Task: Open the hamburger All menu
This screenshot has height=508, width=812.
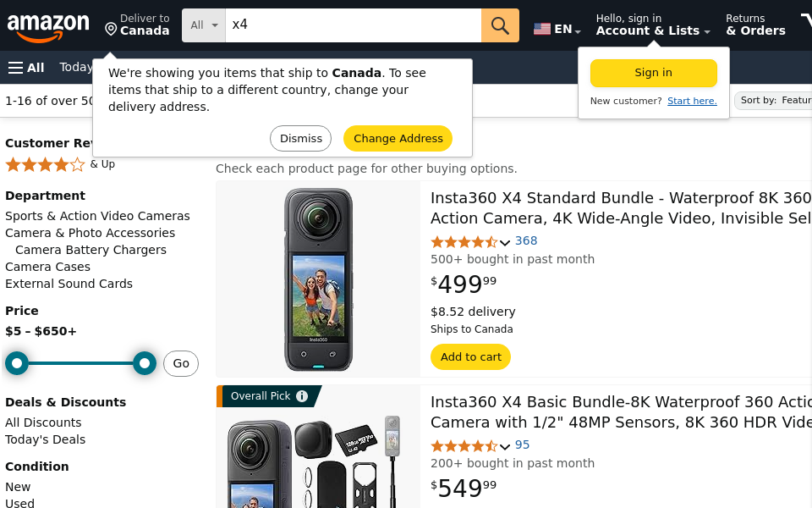Action: (25, 67)
